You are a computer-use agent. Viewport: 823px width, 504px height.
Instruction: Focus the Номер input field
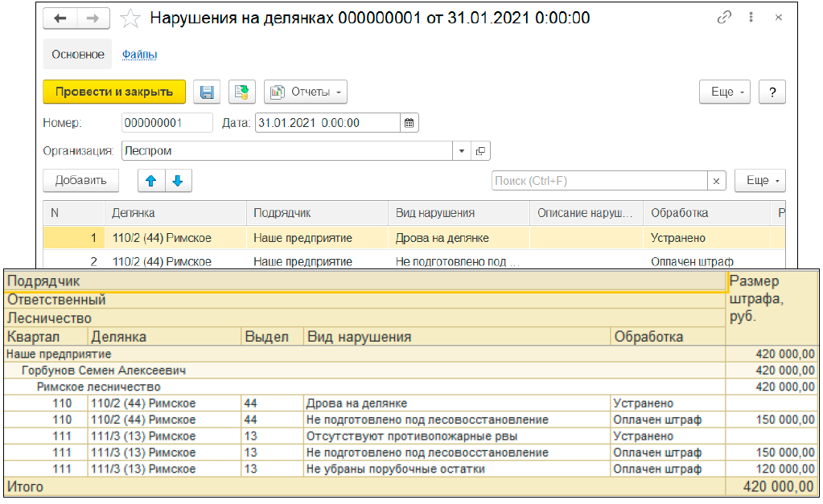point(167,123)
